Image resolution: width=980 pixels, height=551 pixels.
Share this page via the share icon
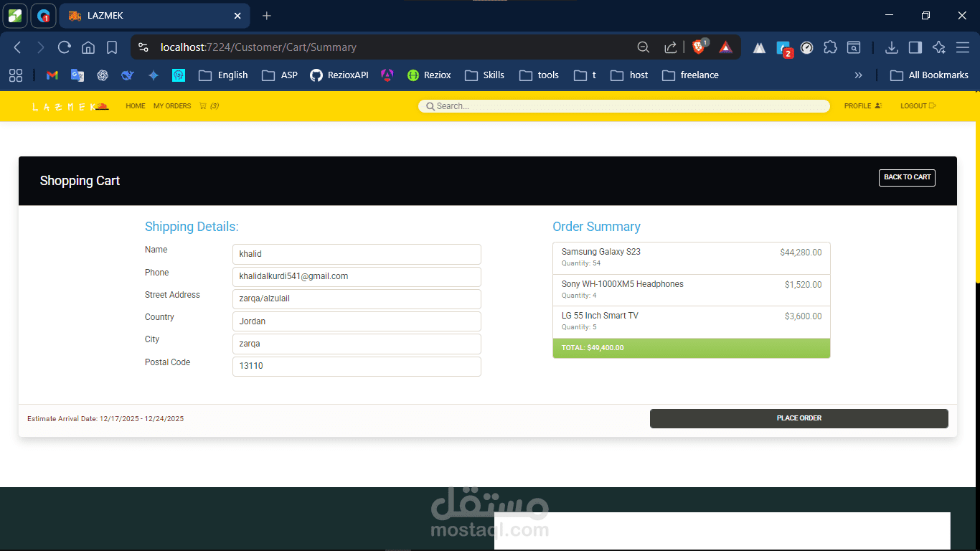(x=670, y=47)
